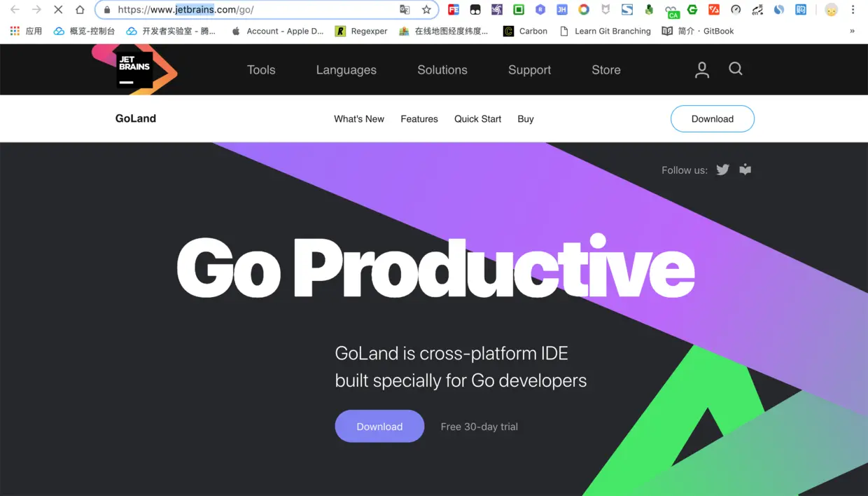
Task: Click the mail follow icon beside Twitter
Action: point(745,170)
